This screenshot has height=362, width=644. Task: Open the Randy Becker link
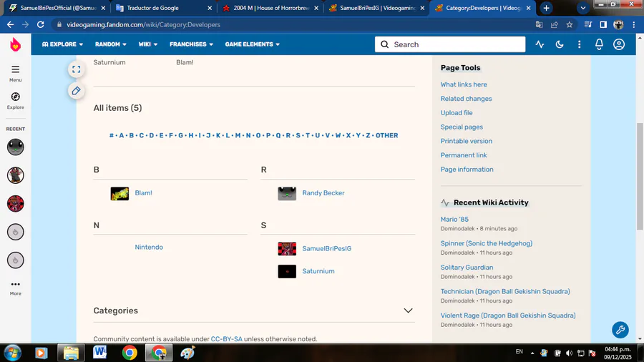pos(323,193)
